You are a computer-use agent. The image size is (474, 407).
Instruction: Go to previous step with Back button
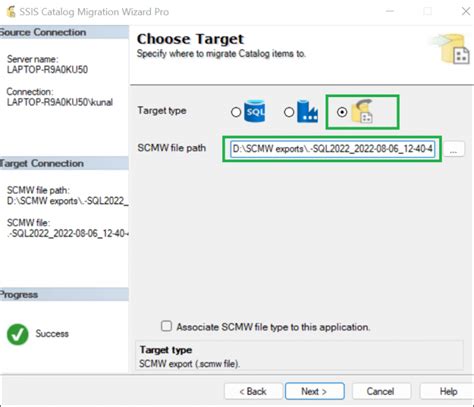pyautogui.click(x=253, y=391)
